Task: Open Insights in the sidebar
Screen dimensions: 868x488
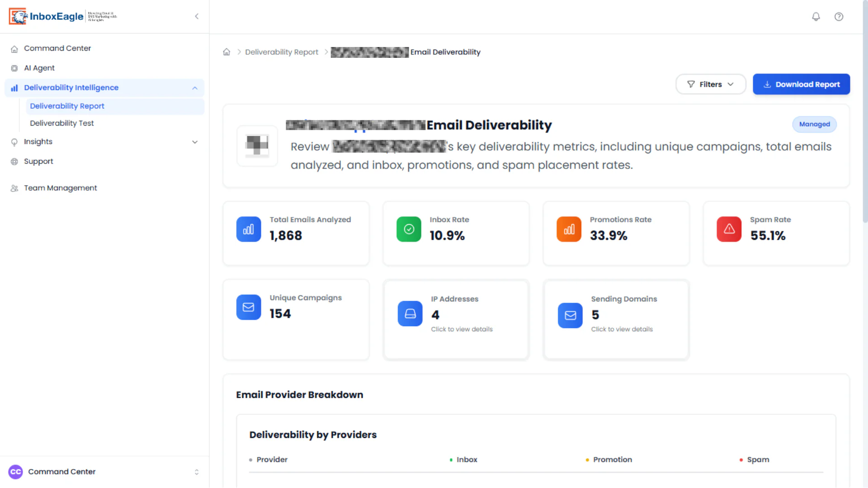Action: click(x=104, y=142)
